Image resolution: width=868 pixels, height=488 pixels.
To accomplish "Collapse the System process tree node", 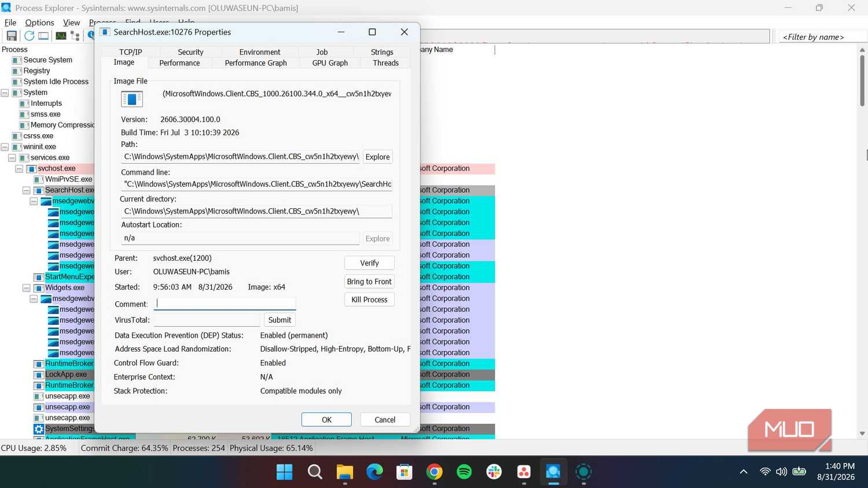I will [5, 93].
